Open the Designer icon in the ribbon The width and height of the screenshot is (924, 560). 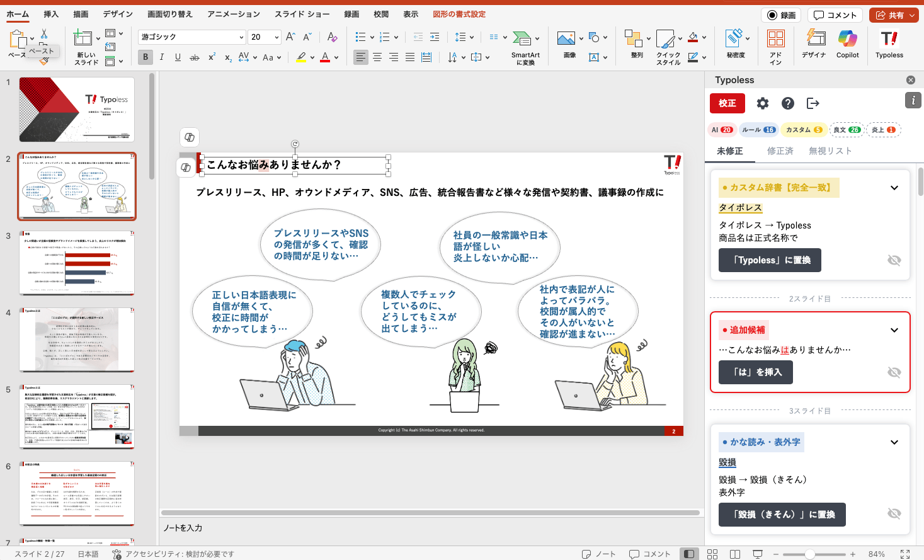814,42
